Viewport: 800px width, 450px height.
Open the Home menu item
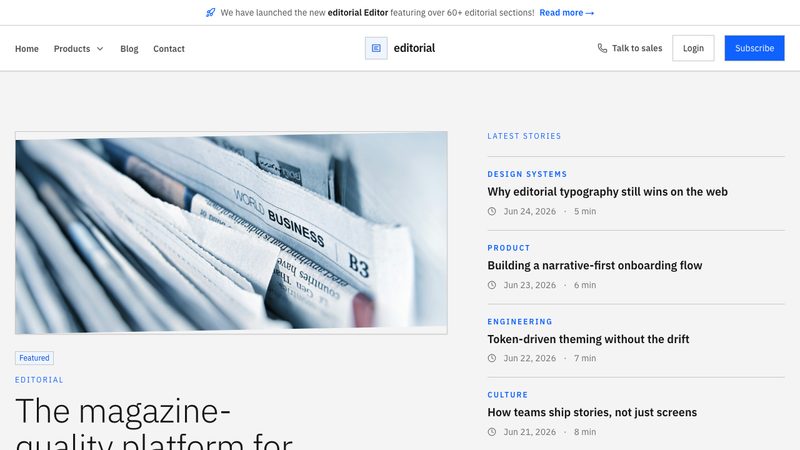[x=27, y=49]
